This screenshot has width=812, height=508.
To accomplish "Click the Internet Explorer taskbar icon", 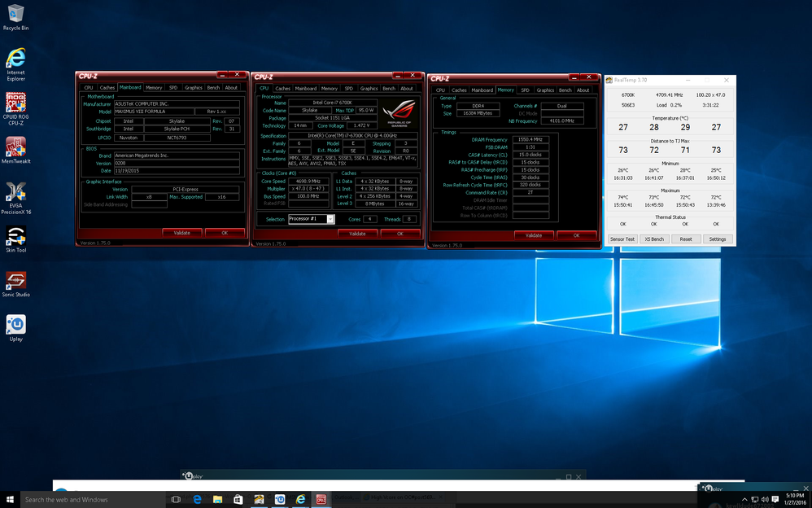I will (x=300, y=499).
